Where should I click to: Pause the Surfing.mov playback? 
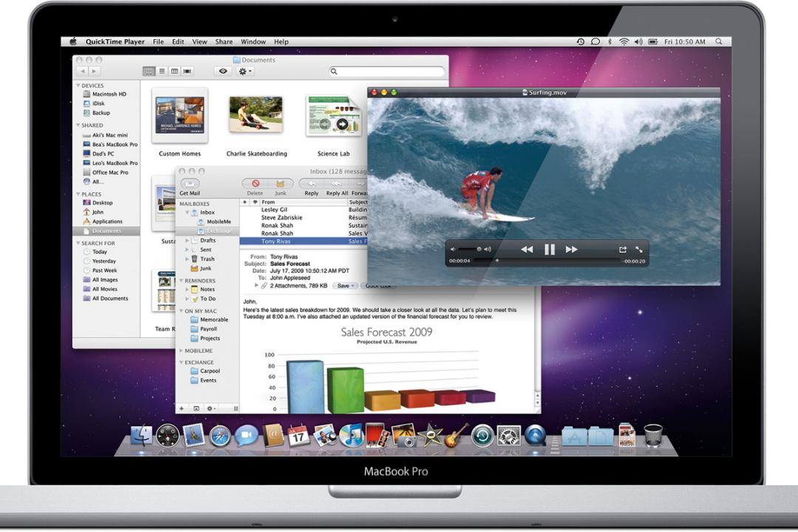550,250
